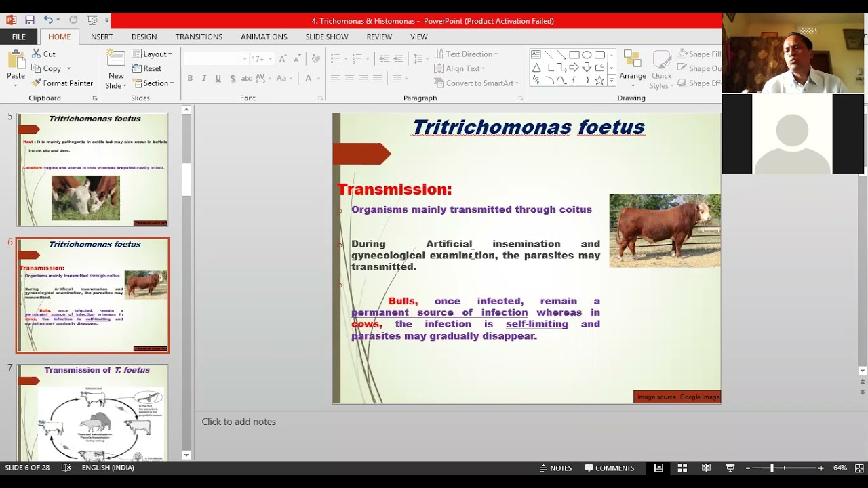
Task: Click the spell check icon in status bar
Action: point(66,468)
